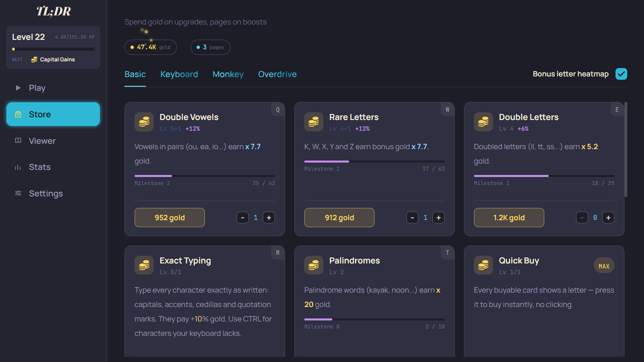Open the Stats section
The width and height of the screenshot is (644, 362).
pos(53,167)
